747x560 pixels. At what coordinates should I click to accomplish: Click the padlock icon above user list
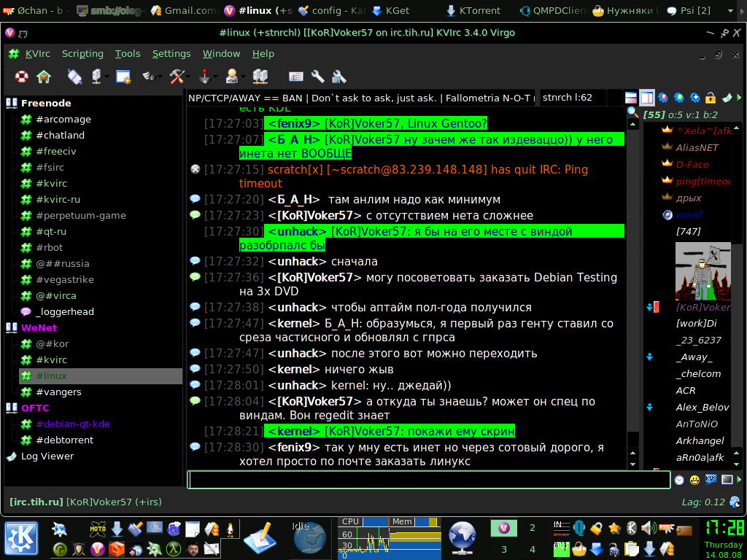[711, 98]
